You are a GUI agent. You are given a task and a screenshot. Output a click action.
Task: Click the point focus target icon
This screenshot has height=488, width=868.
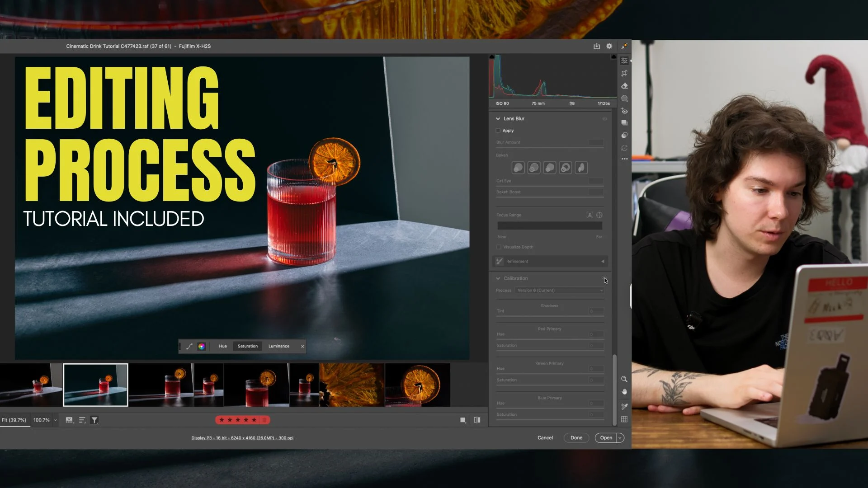(x=599, y=215)
